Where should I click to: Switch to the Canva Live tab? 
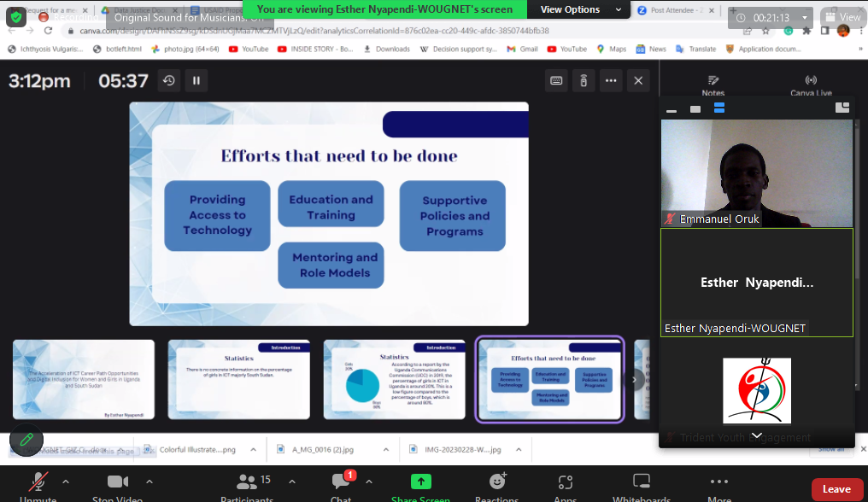point(811,85)
